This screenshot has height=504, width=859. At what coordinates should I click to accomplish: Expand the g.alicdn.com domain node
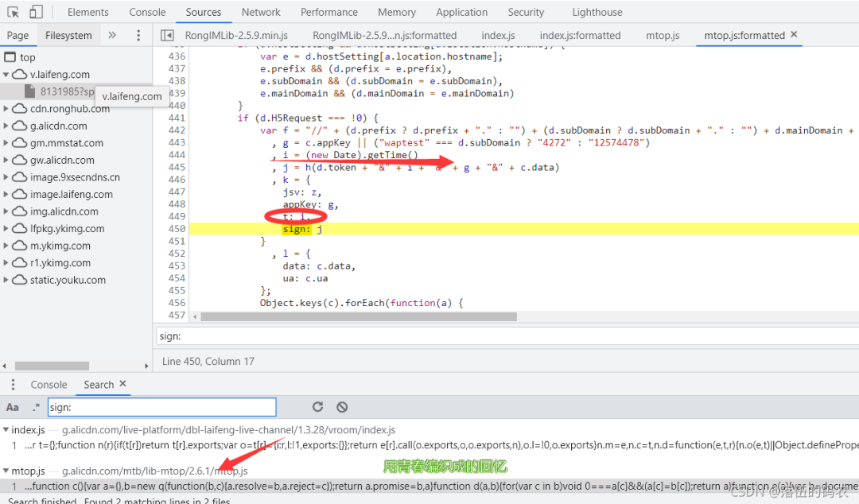point(6,126)
